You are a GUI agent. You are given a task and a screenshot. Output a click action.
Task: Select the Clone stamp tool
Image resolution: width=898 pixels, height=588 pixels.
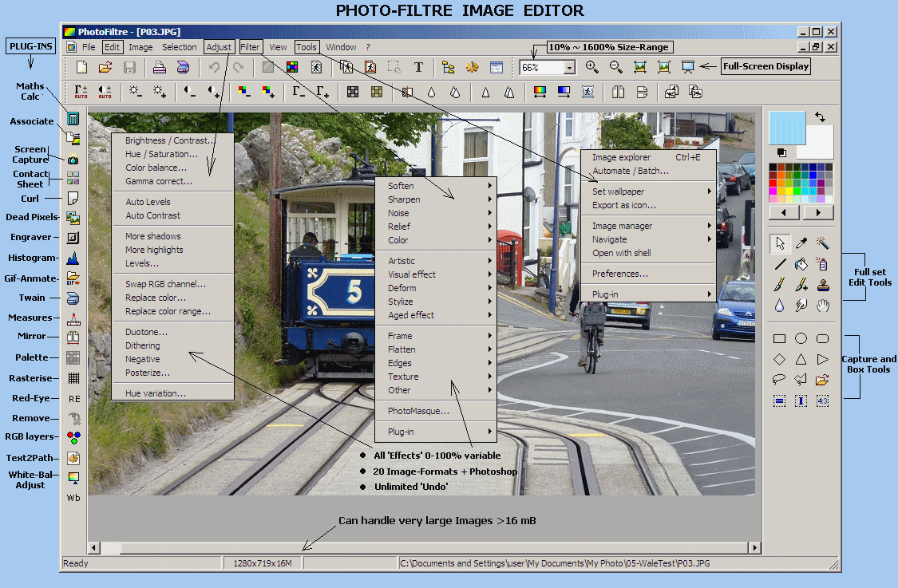[x=823, y=285]
